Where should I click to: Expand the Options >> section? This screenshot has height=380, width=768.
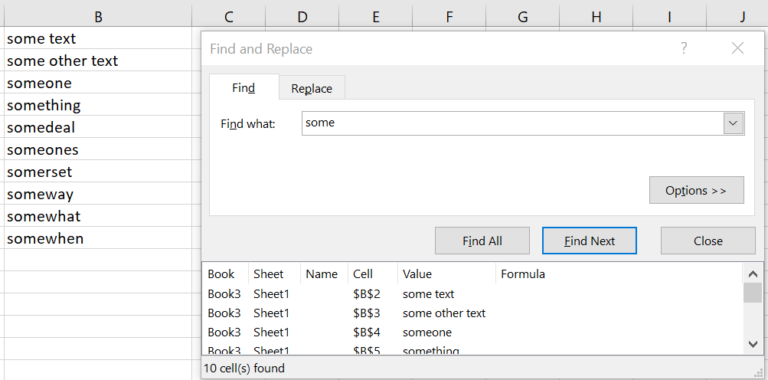(x=696, y=190)
